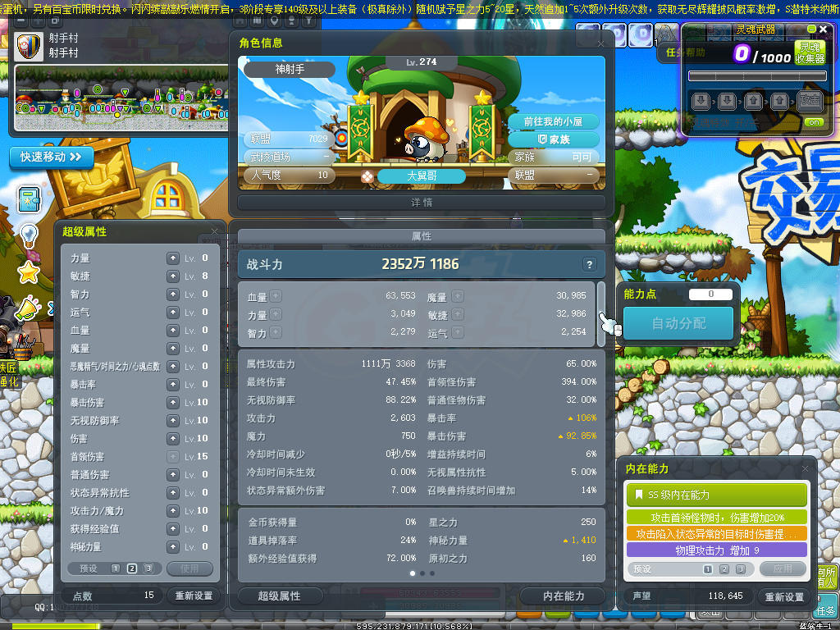Click the 射手村 shield emblem icon
Viewport: 840px width, 630px height.
click(29, 46)
